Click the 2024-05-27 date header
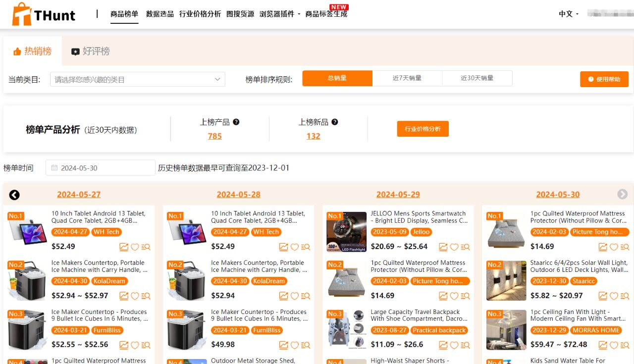The width and height of the screenshot is (634, 364). 79,195
